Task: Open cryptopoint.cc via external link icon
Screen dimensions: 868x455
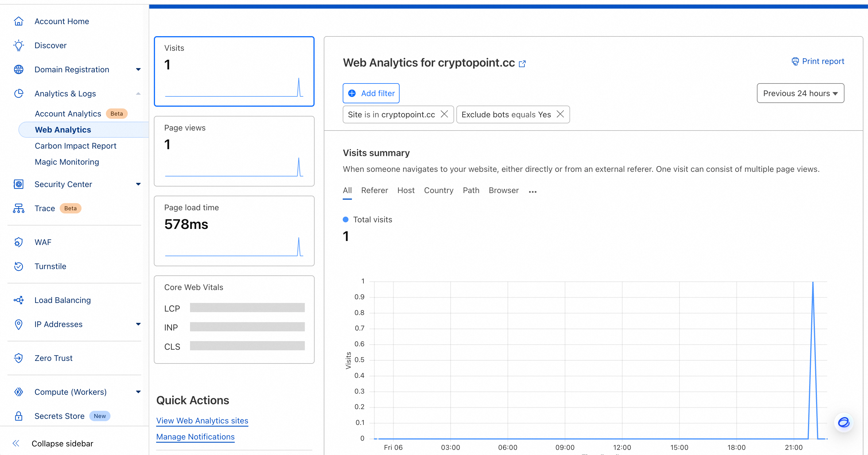Action: tap(522, 63)
